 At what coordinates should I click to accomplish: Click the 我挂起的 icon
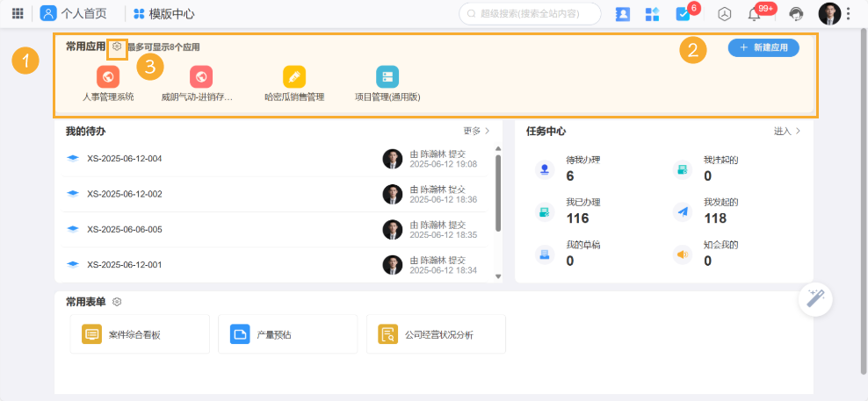click(683, 169)
